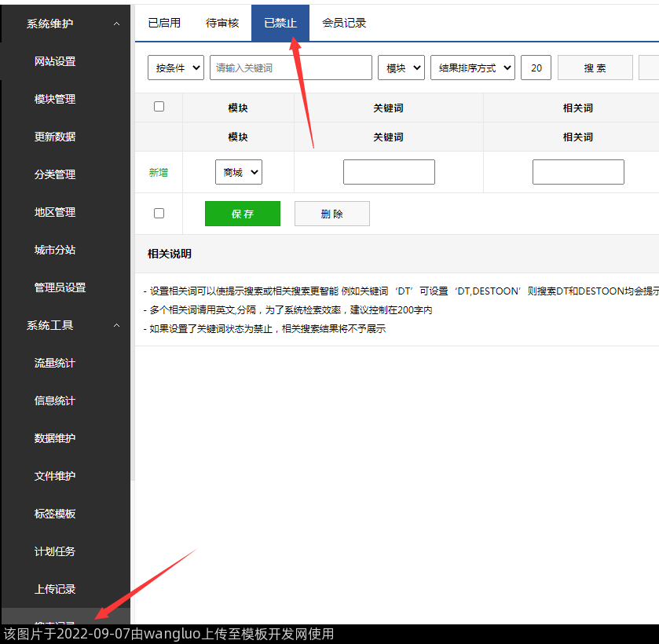Image resolution: width=659 pixels, height=644 pixels.
Task: Switch to the 待审核 tab
Action: [222, 23]
